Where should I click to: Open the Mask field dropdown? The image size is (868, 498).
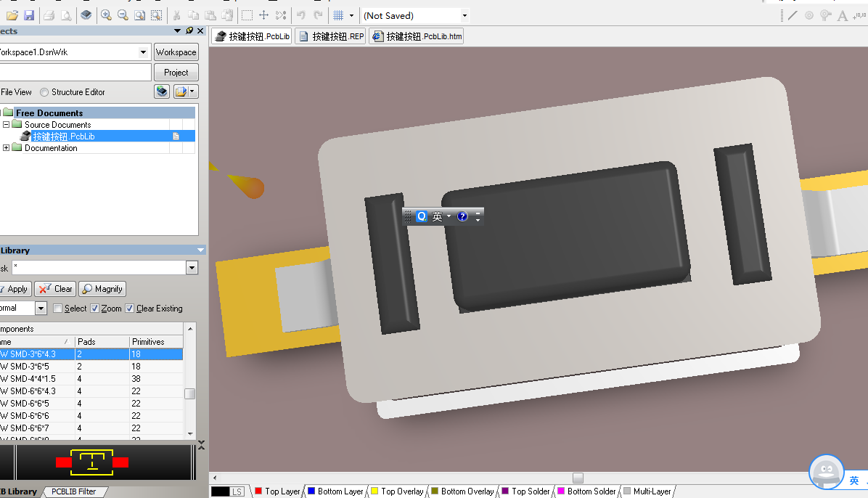[x=192, y=268]
